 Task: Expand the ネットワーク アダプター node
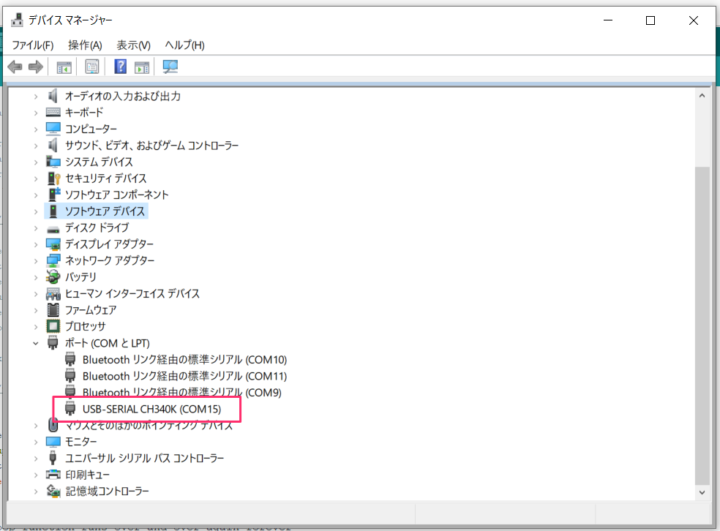click(36, 261)
